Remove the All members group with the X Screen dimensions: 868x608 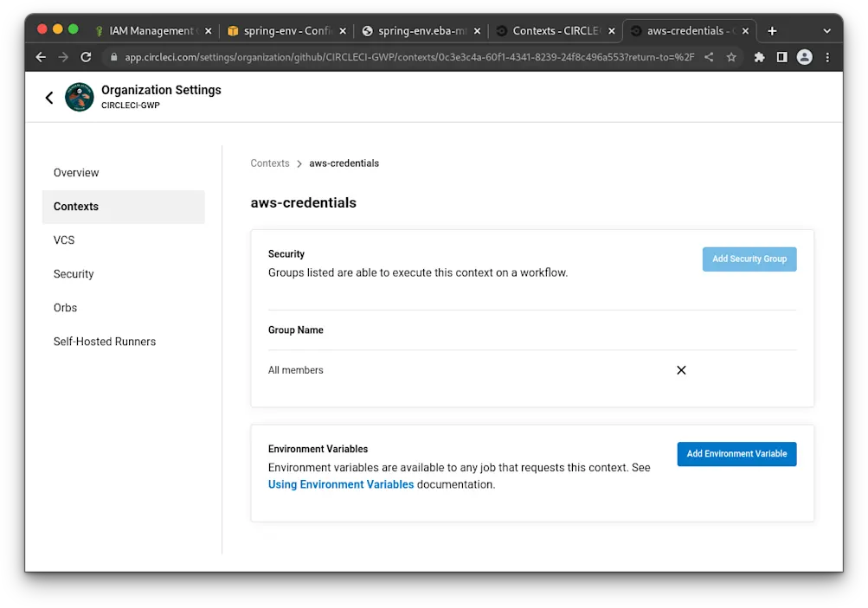(681, 369)
